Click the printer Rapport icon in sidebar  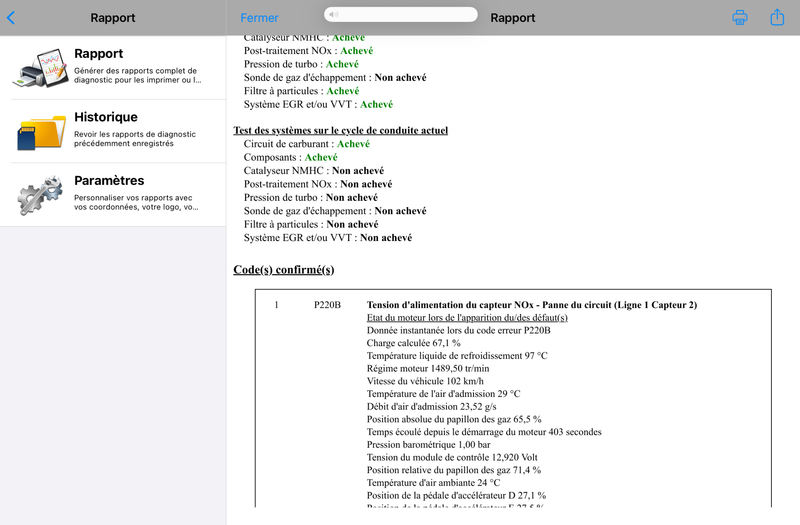40,68
